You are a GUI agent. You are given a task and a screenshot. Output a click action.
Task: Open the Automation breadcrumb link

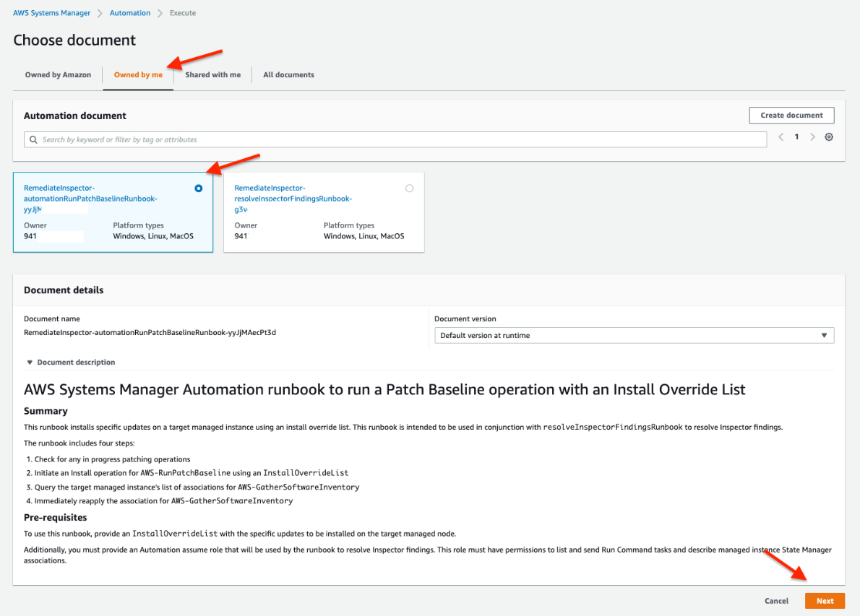coord(129,12)
